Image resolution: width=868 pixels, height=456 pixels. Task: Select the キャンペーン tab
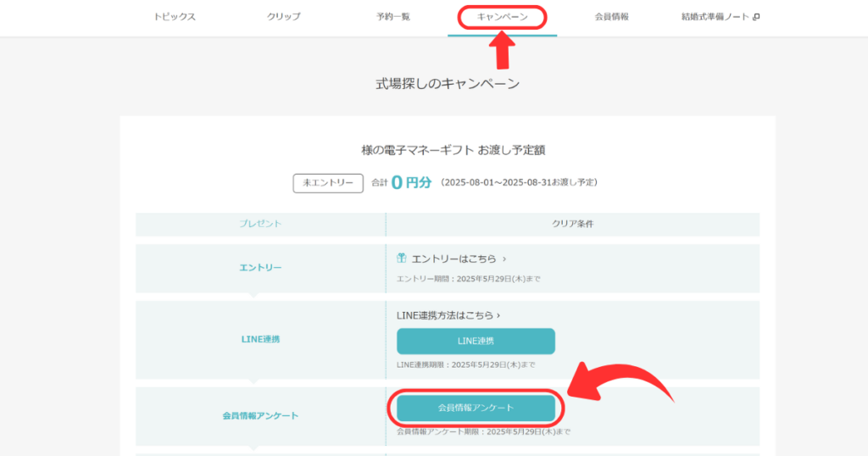[503, 17]
